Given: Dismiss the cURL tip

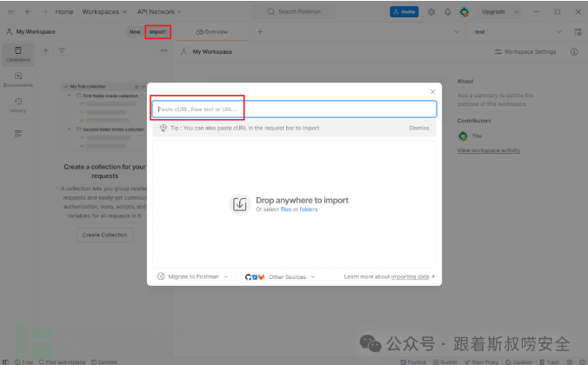Looking at the screenshot, I should tap(419, 128).
